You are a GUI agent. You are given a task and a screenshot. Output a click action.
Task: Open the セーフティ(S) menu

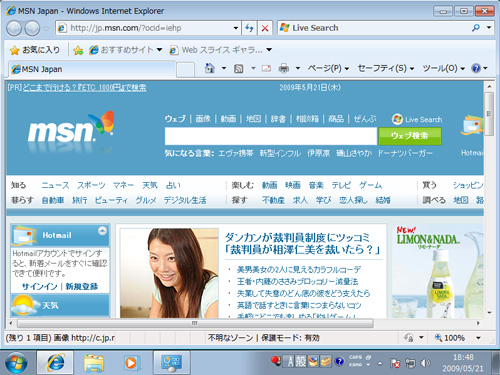(386, 68)
